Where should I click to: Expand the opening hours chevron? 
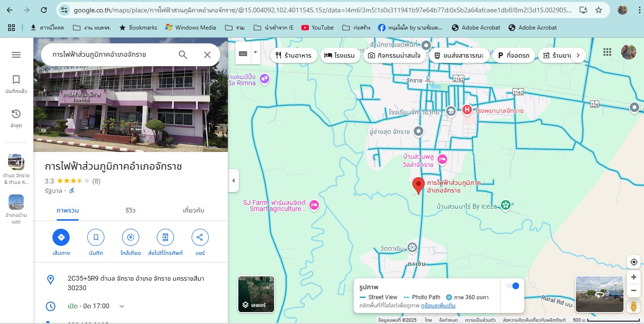(x=122, y=306)
